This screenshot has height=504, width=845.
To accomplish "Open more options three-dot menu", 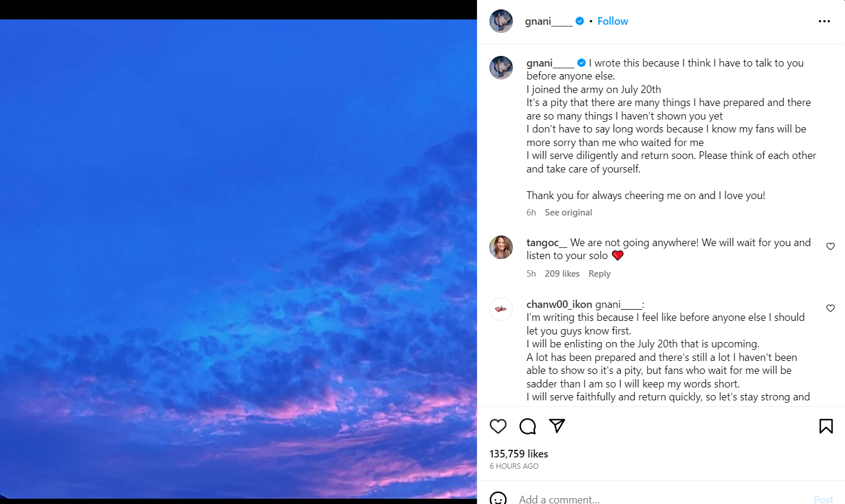I will (x=824, y=21).
